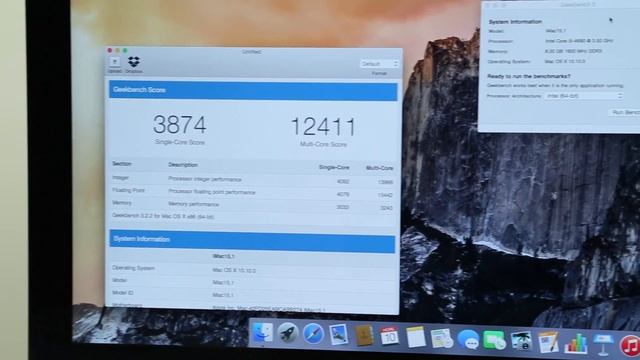Click 'Ready to run the benchmarks?' heading
Screen dimensions: 640x360
[x=529, y=76]
